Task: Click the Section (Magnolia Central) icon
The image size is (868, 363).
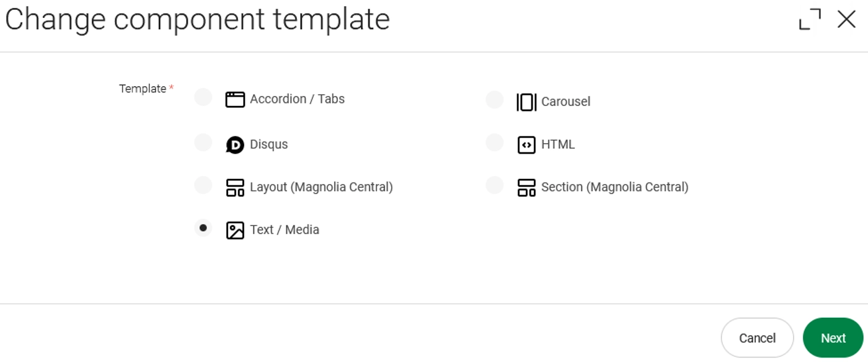Action: pos(526,188)
